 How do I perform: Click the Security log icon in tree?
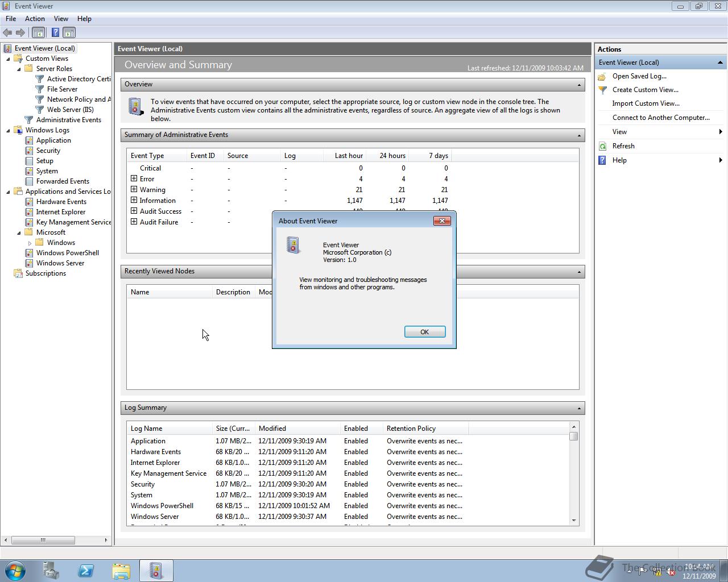coord(29,151)
